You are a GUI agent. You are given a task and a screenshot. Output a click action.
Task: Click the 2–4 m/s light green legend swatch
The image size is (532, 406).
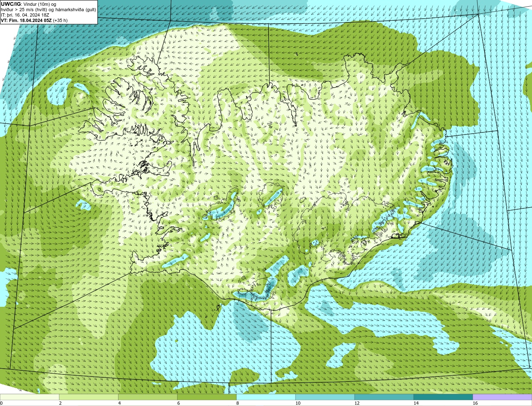pos(89,397)
